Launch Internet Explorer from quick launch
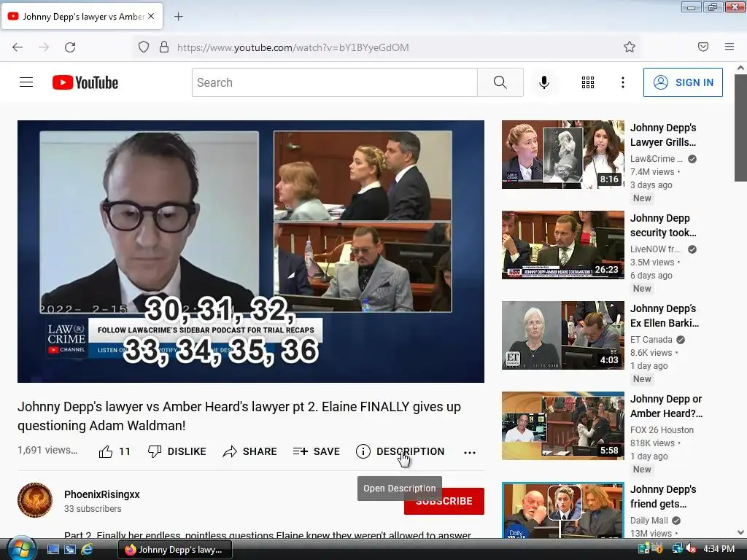 87,550
